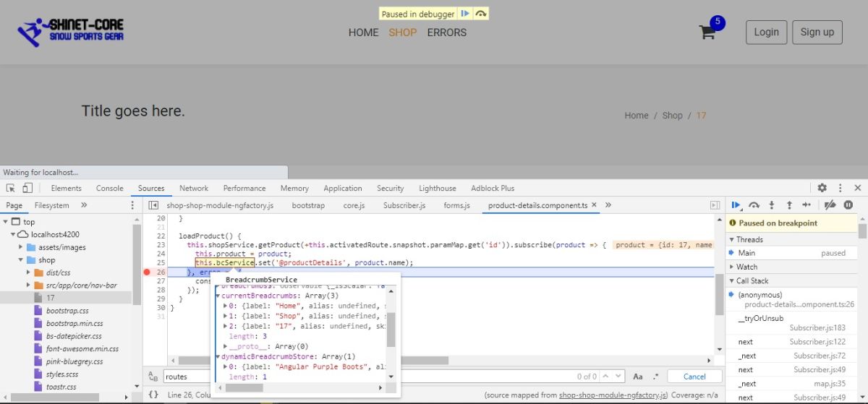Switch to the Network tab
The height and width of the screenshot is (404, 868).
[x=194, y=188]
